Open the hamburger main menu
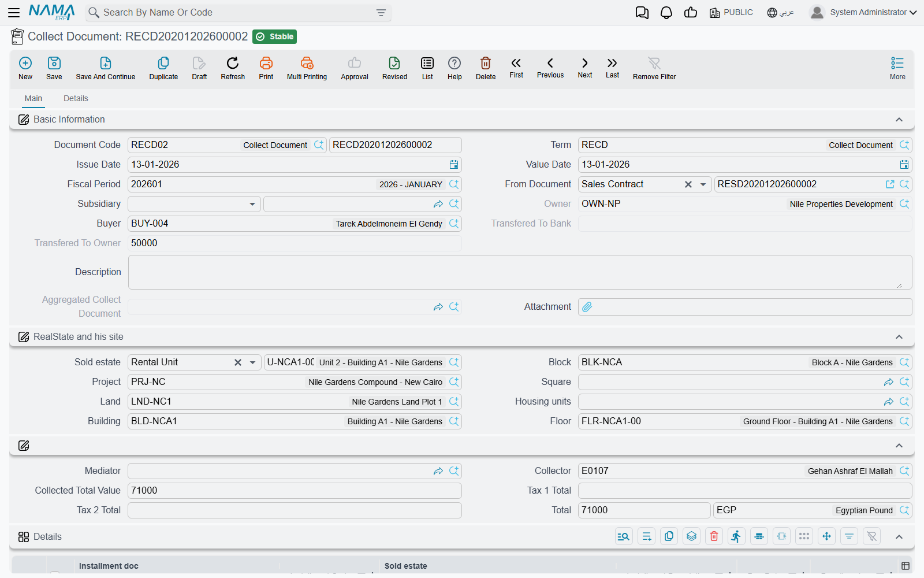This screenshot has height=578, width=924. coord(14,12)
